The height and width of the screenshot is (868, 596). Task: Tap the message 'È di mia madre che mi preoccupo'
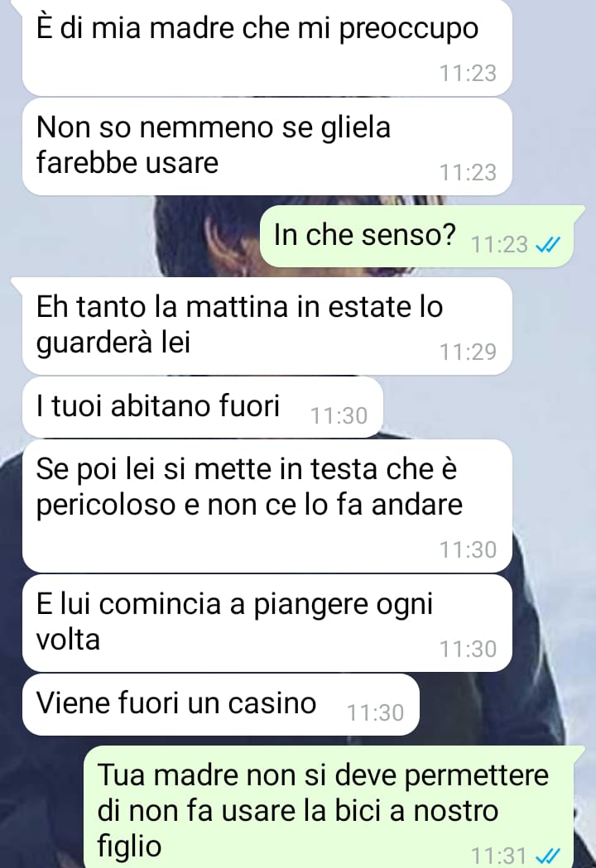(x=267, y=48)
